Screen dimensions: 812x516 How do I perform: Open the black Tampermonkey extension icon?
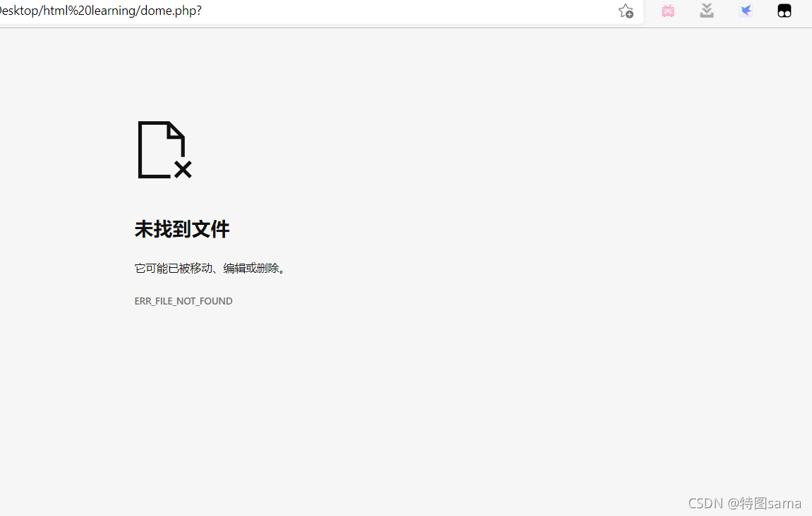click(784, 11)
